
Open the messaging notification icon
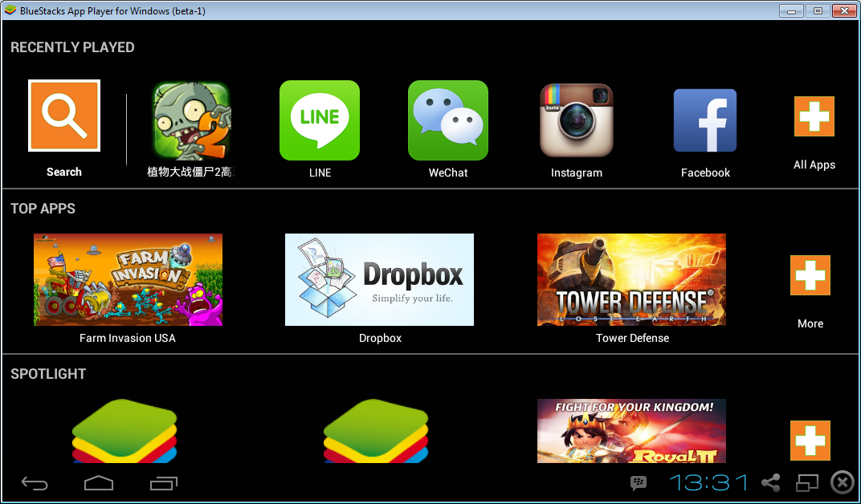tap(638, 482)
